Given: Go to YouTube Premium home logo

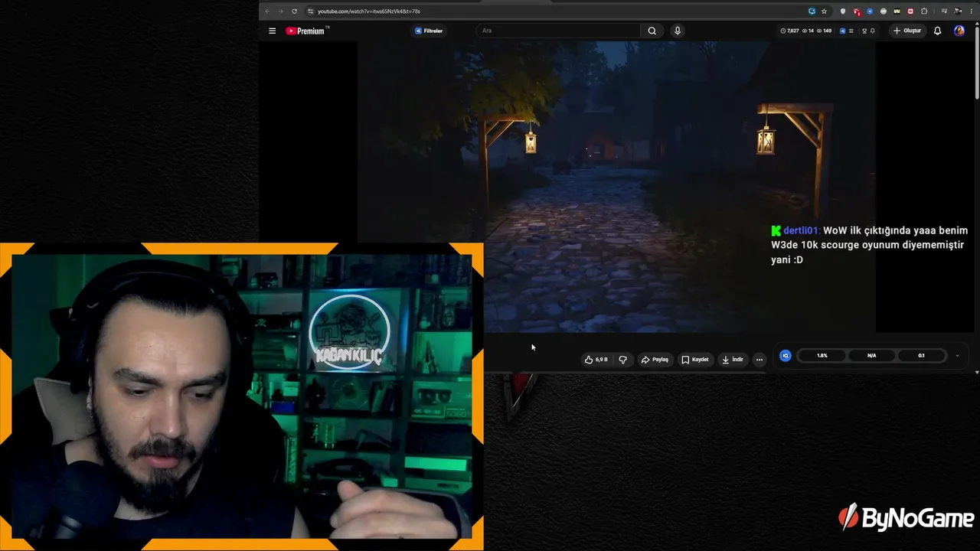Looking at the screenshot, I should [307, 31].
